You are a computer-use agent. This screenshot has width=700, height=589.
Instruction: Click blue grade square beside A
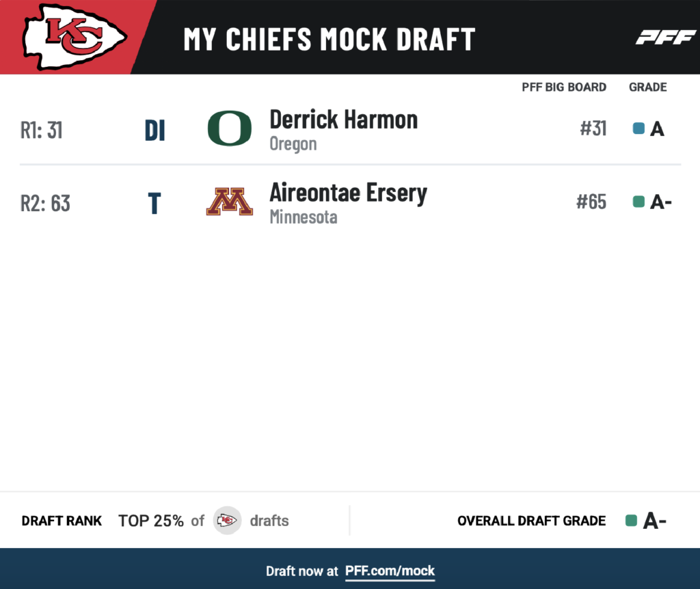(x=639, y=128)
